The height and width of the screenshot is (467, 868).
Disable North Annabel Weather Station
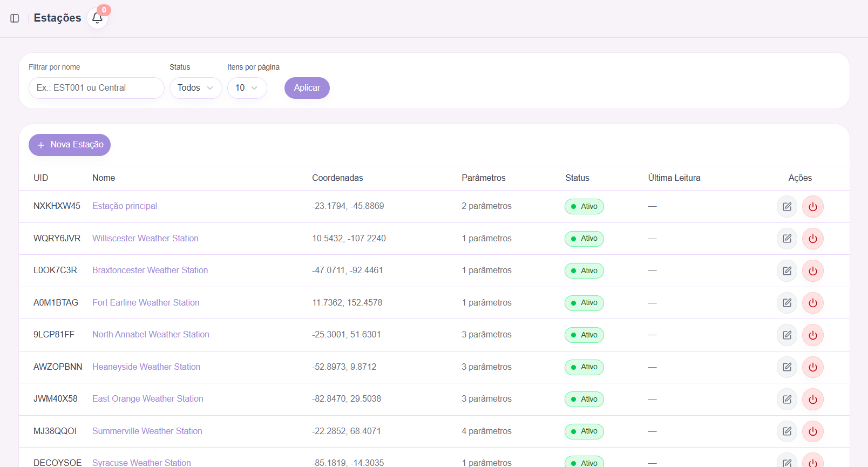click(812, 335)
